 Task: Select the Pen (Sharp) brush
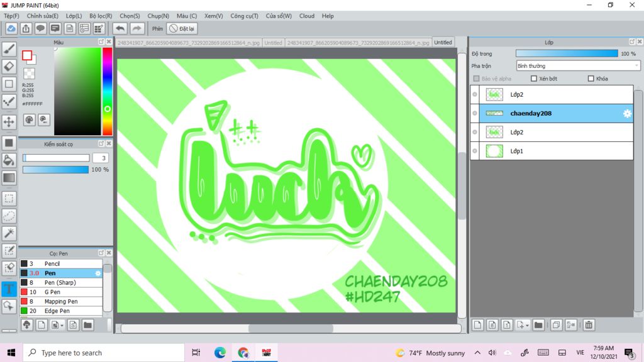[x=61, y=282]
